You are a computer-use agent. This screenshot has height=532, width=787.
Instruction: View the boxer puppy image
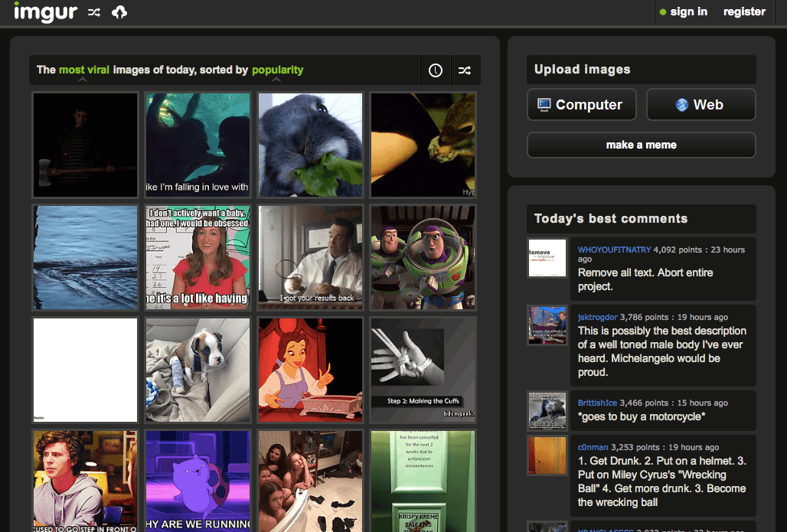tap(198, 370)
